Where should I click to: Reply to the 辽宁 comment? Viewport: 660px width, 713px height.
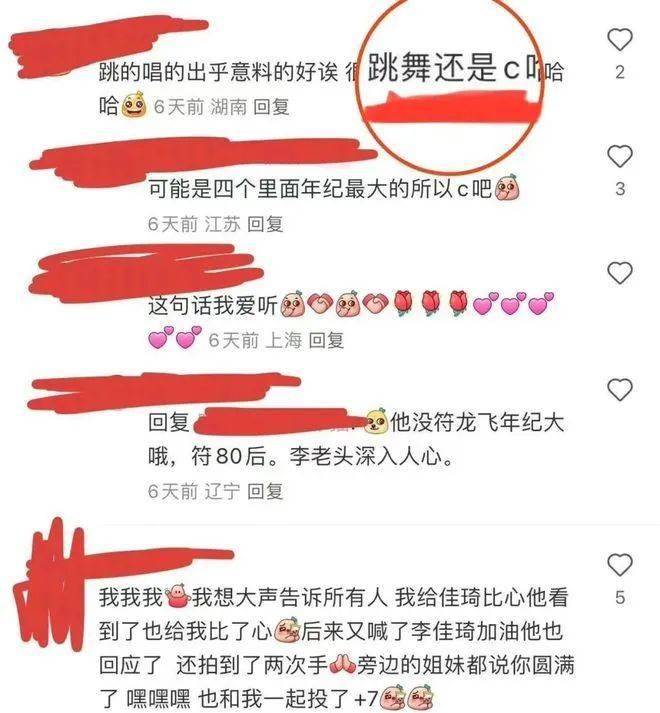pyautogui.click(x=265, y=491)
